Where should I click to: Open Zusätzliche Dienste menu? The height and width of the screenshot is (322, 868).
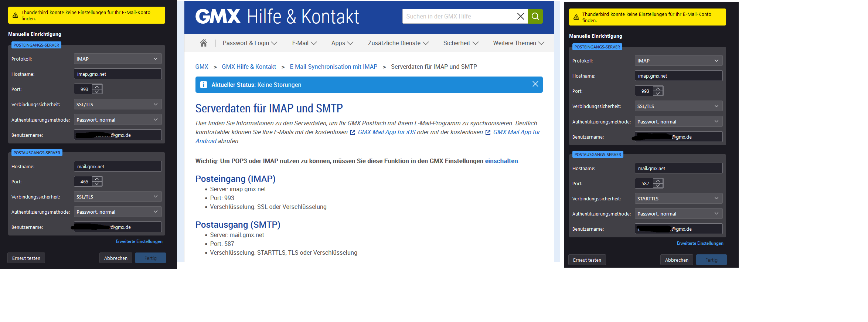pyautogui.click(x=398, y=43)
